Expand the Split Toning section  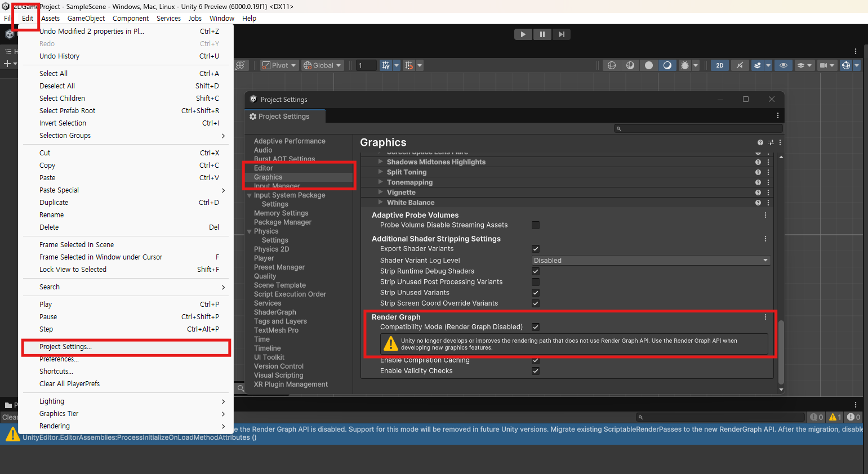[381, 172]
